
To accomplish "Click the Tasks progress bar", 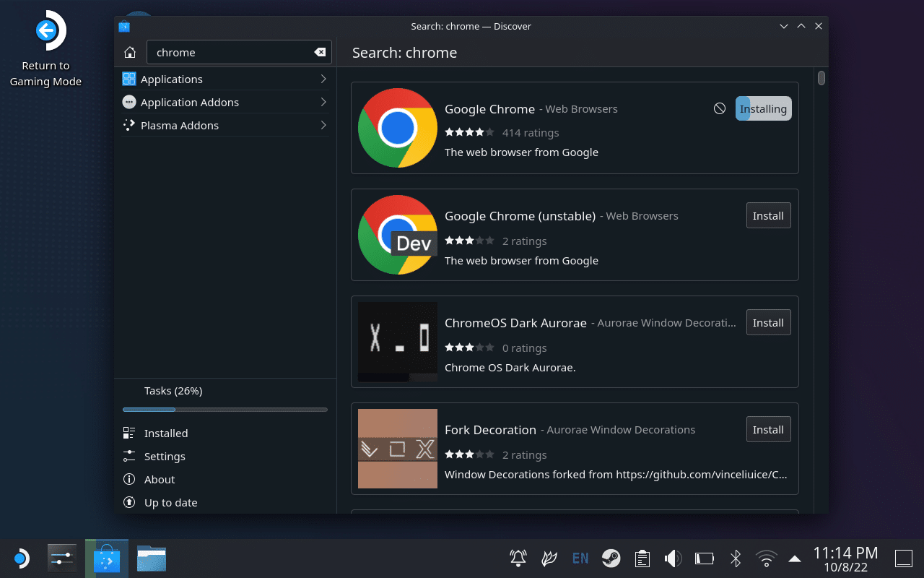I will click(225, 410).
